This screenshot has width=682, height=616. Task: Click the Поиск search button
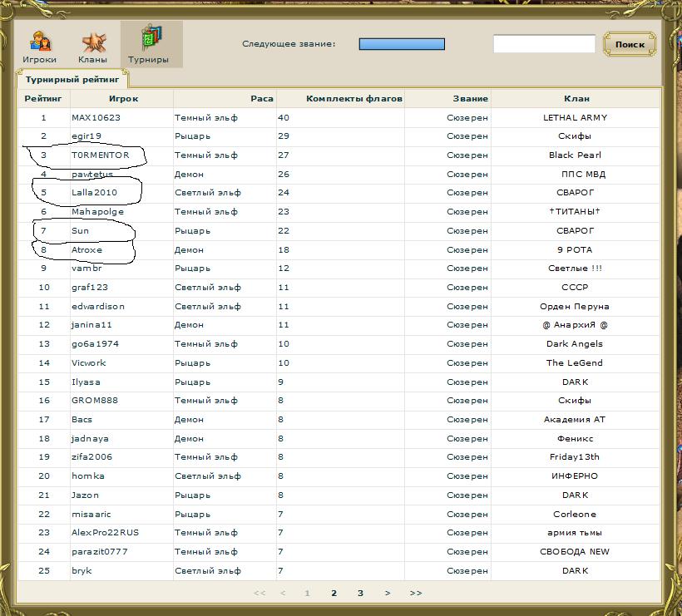coord(630,44)
